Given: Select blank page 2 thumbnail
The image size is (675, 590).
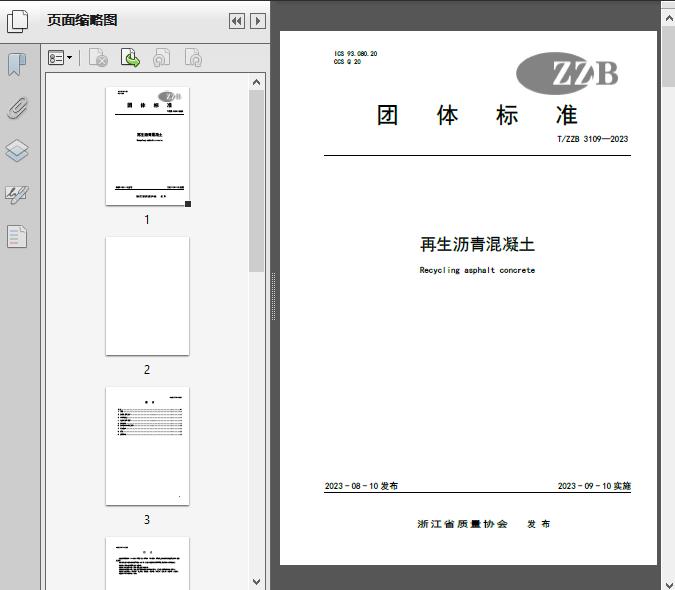Looking at the screenshot, I should 147,296.
